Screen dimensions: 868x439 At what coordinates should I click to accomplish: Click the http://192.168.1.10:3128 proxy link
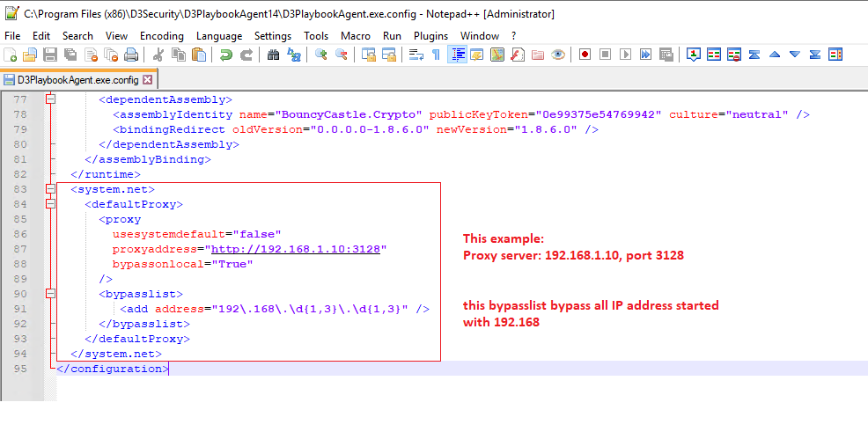click(296, 249)
